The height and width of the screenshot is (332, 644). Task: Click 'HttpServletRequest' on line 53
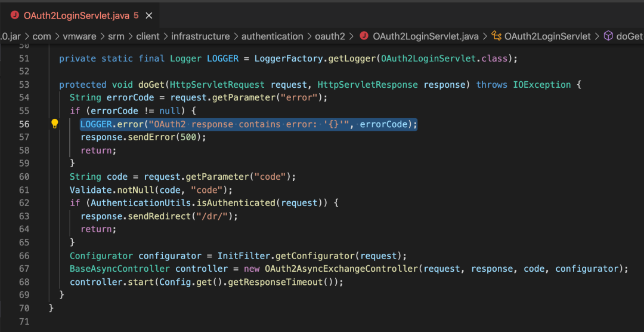[x=218, y=85]
